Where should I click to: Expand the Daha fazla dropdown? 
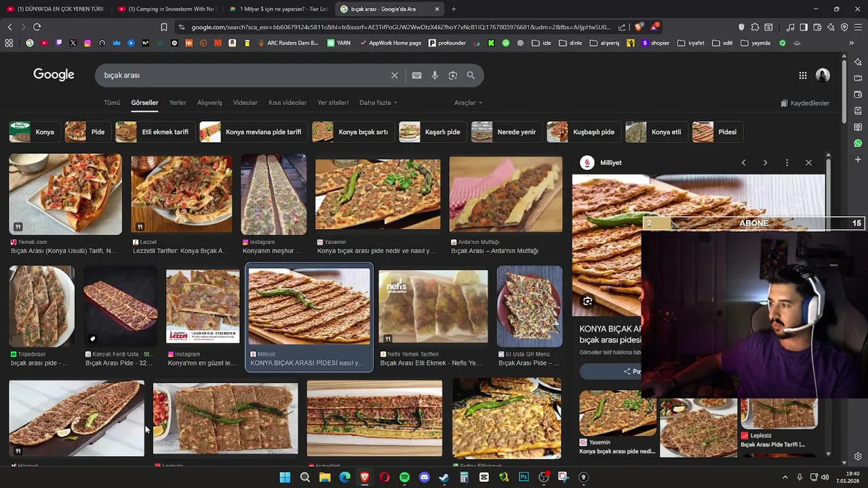[378, 103]
